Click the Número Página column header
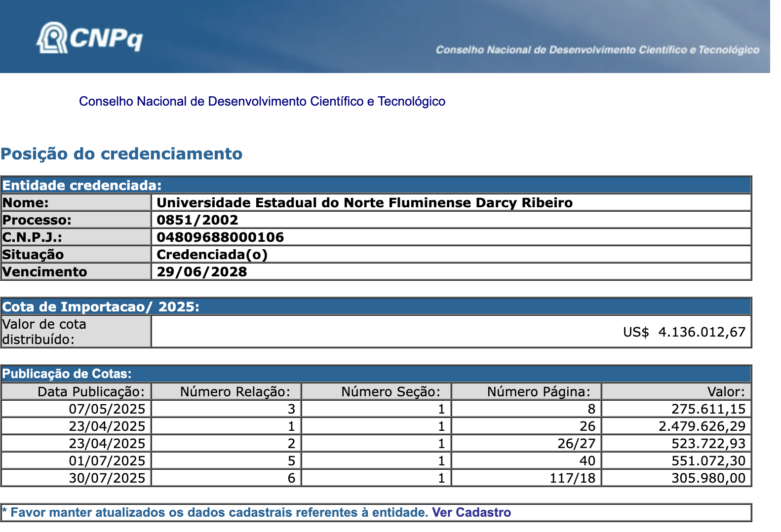Screen dimensions: 781x532 (539, 392)
